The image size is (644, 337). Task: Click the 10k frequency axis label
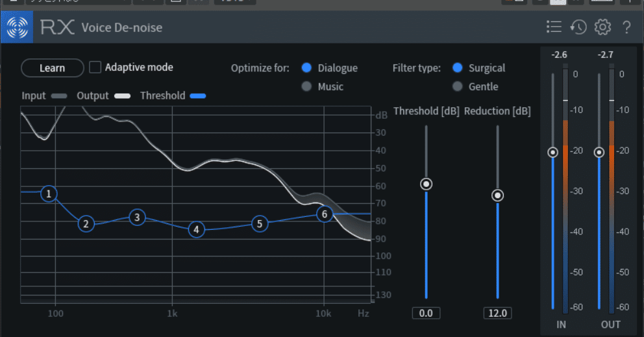click(323, 314)
